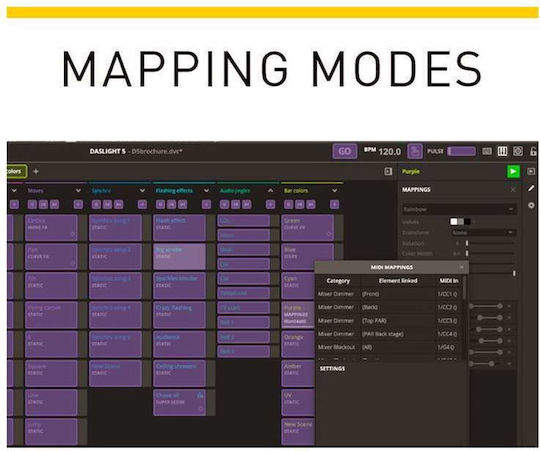Viewport: 540px width, 451px height.
Task: Click the stop button in Audio jingles group
Action: pyautogui.click(x=224, y=204)
